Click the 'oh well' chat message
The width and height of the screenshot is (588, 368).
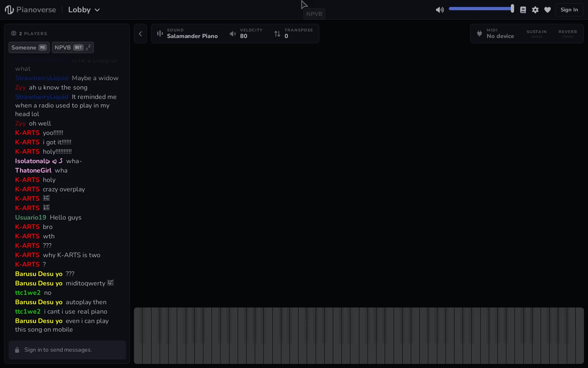[x=40, y=123]
